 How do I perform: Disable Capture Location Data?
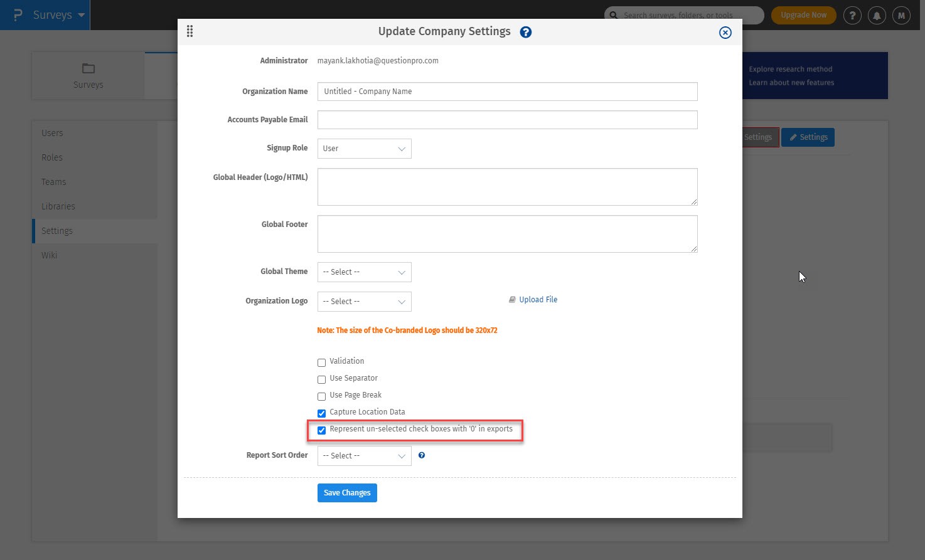[x=321, y=413]
